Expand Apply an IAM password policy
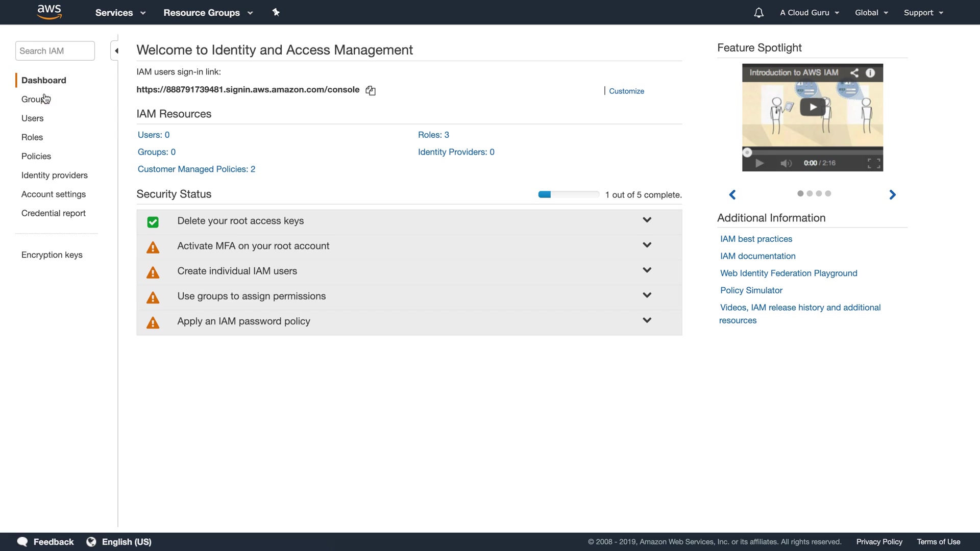 (647, 320)
